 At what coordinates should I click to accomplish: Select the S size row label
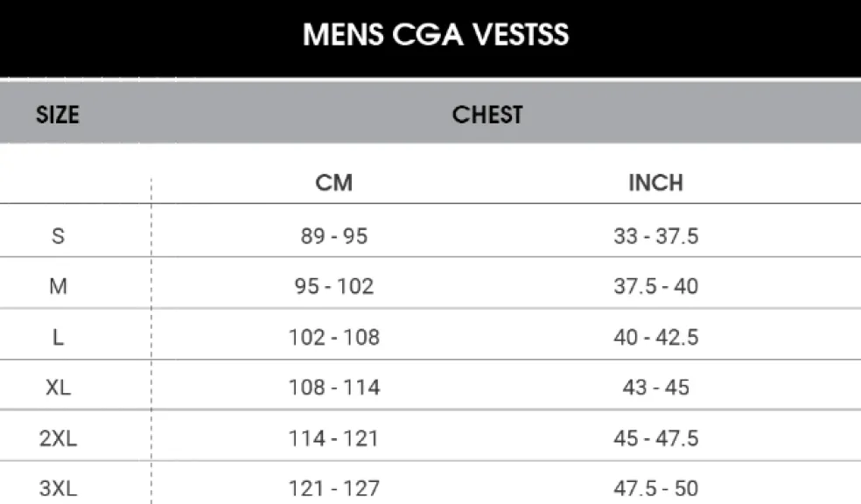pos(58,236)
